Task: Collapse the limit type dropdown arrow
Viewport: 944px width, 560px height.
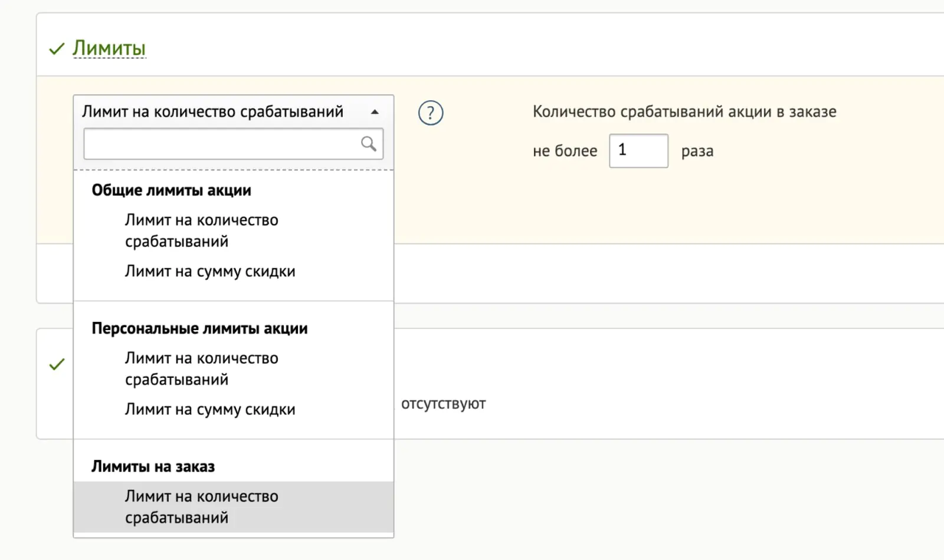Action: [x=375, y=112]
